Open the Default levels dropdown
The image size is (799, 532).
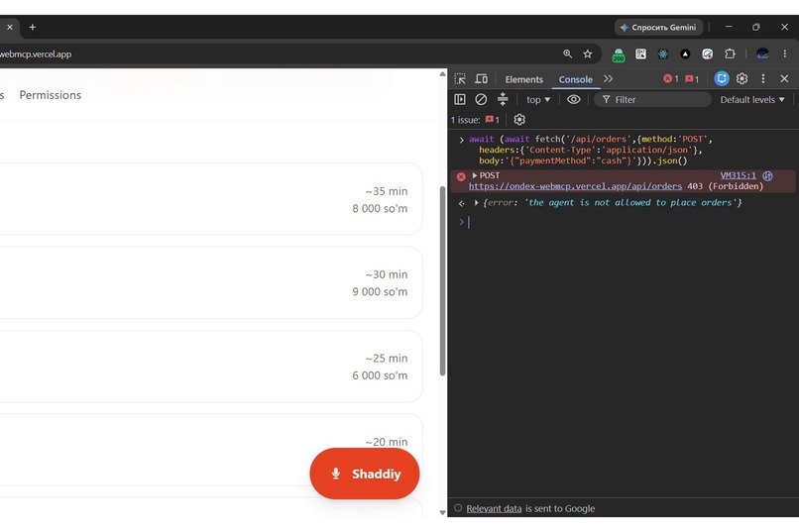coord(751,100)
